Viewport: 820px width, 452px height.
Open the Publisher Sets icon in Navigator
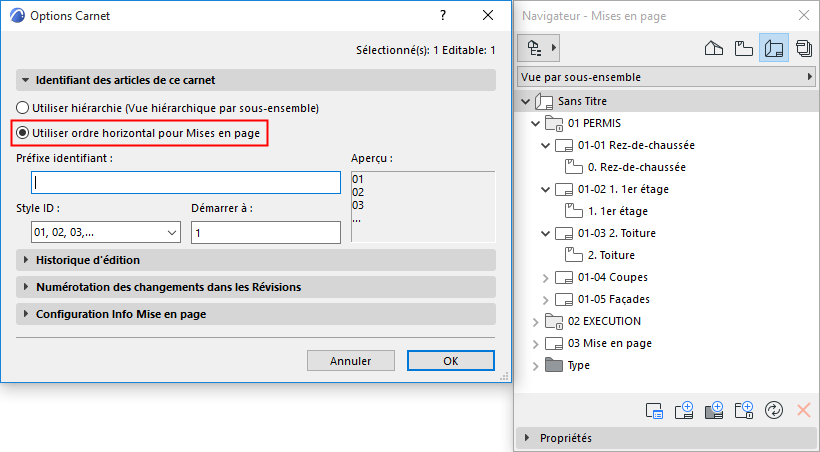point(803,47)
